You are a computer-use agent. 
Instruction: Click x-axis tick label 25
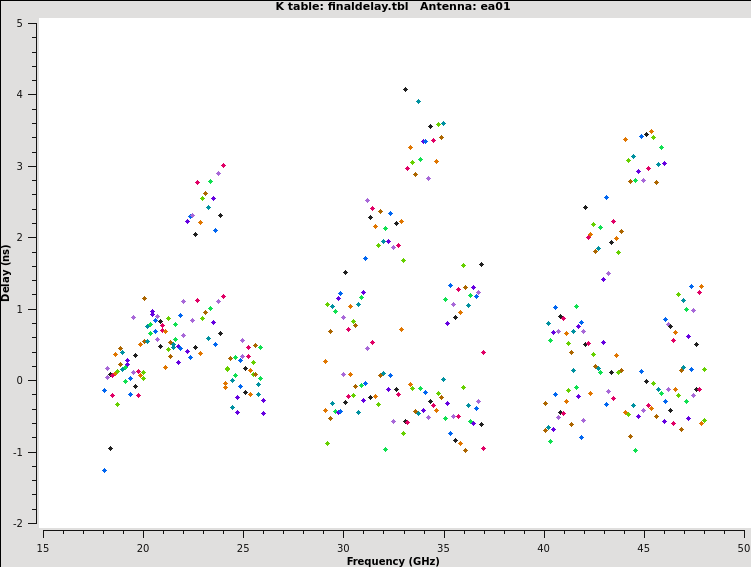[243, 548]
